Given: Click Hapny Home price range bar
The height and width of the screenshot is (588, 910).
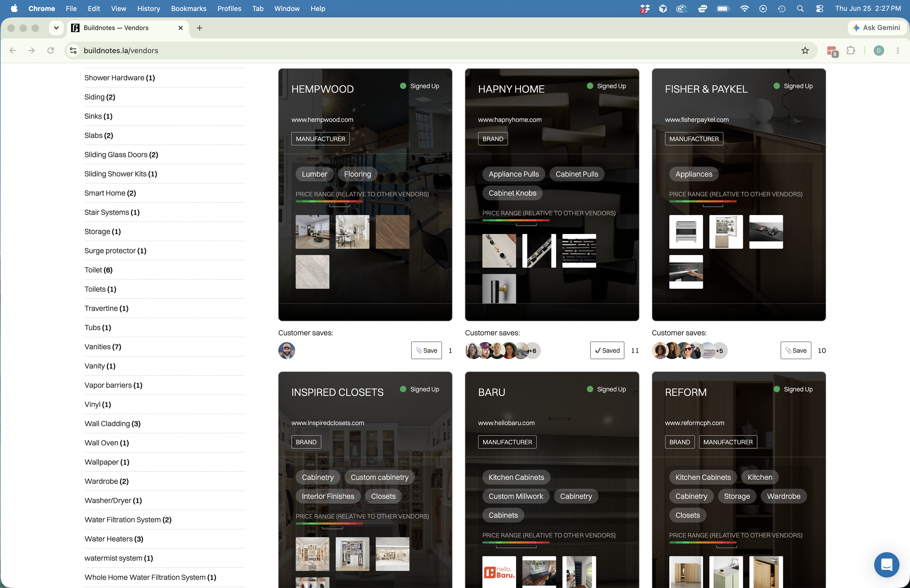Looking at the screenshot, I should (x=515, y=221).
